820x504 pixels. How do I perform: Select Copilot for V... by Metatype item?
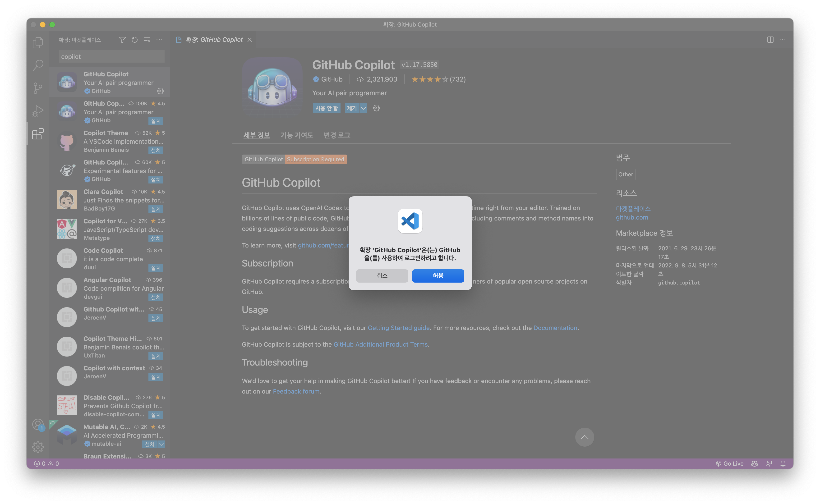(110, 229)
